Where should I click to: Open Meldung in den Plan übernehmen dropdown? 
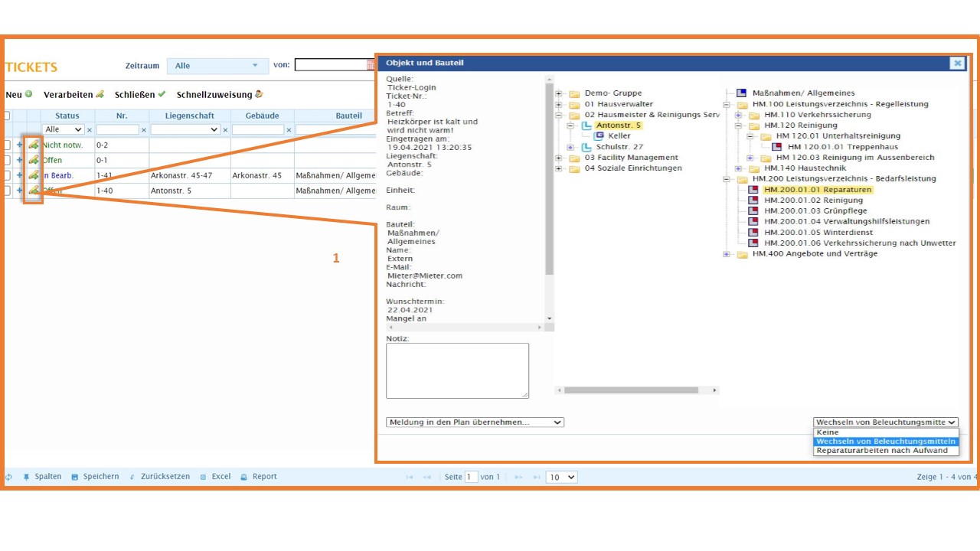(x=475, y=422)
